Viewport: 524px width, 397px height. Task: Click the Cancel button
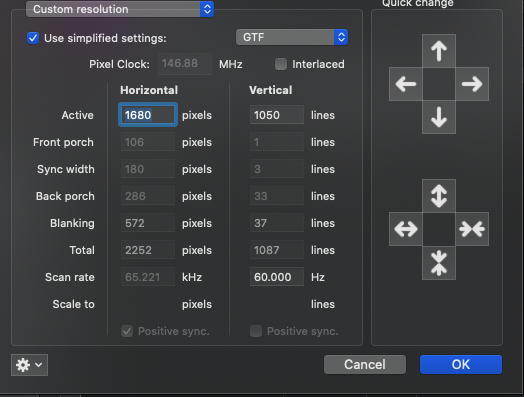click(x=365, y=364)
